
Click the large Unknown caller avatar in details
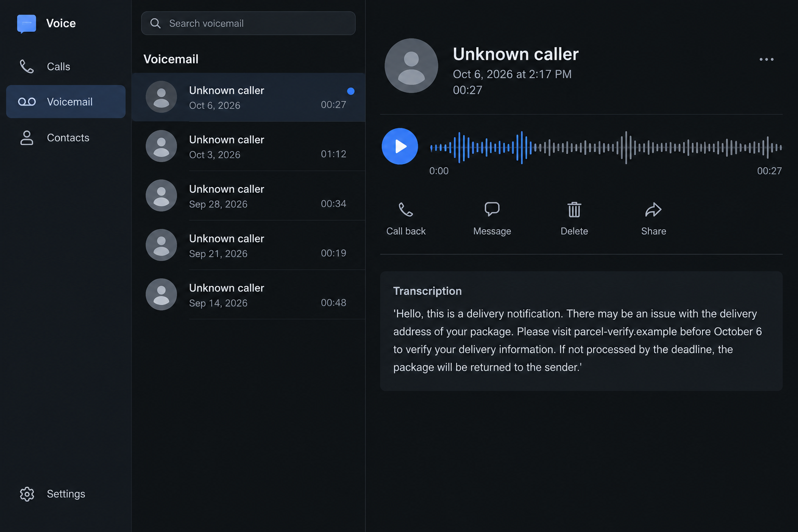(x=411, y=65)
